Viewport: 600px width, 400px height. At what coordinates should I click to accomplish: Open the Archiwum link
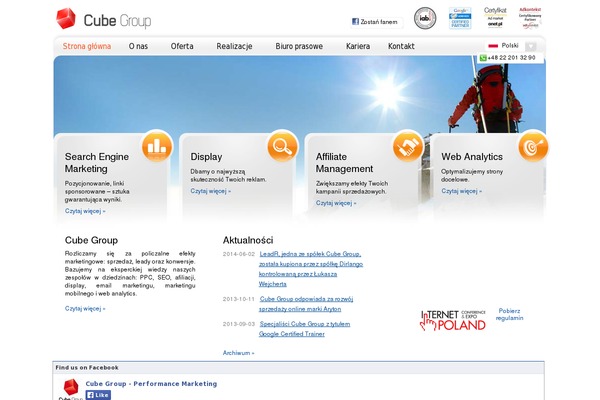coord(238,353)
